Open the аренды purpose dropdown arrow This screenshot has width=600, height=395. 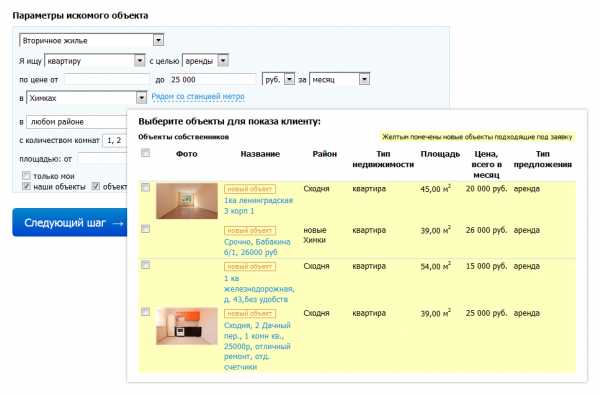pyautogui.click(x=223, y=60)
